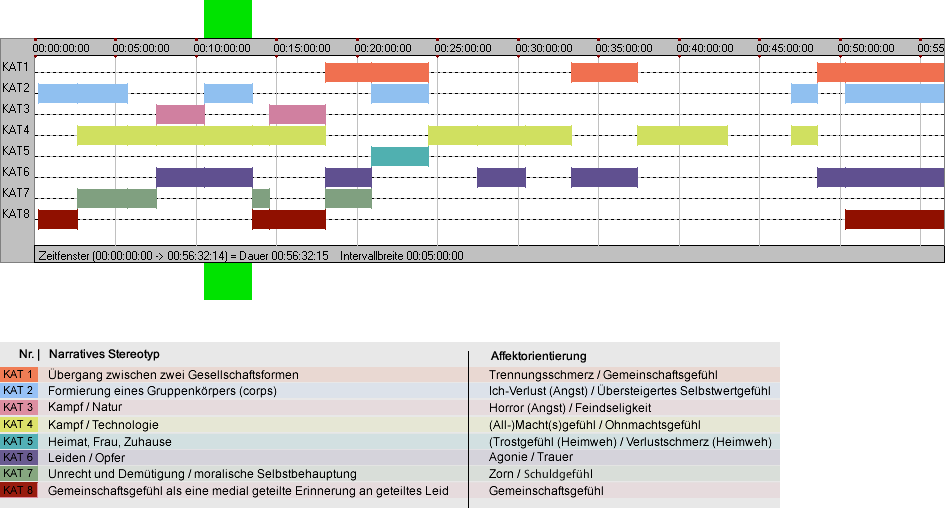Click the 00:40:00:00 time ruler label
This screenshot has height=530, width=945.
tap(705, 48)
